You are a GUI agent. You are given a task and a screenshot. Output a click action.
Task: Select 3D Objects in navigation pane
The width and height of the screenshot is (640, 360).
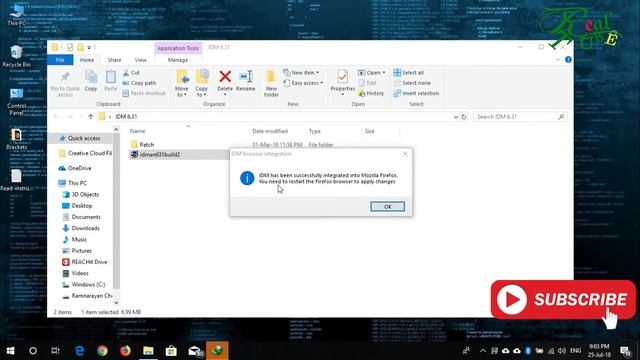(81, 195)
